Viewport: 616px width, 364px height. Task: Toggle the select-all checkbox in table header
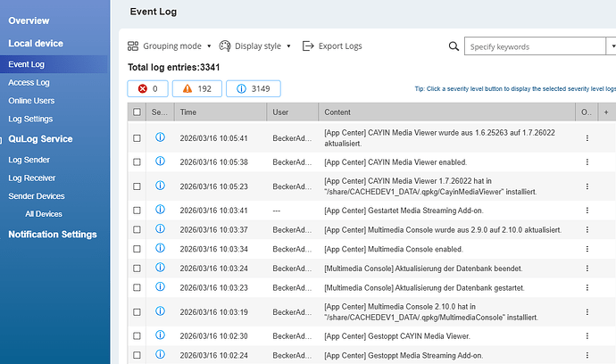(x=137, y=112)
